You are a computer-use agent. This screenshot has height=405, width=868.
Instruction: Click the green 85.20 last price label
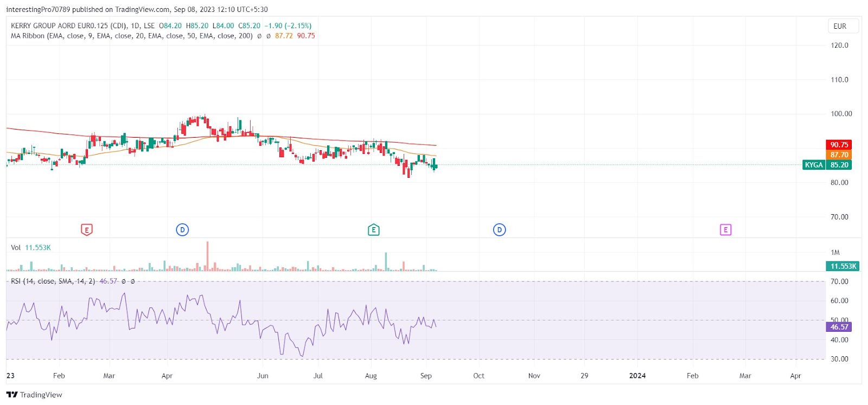tap(839, 165)
